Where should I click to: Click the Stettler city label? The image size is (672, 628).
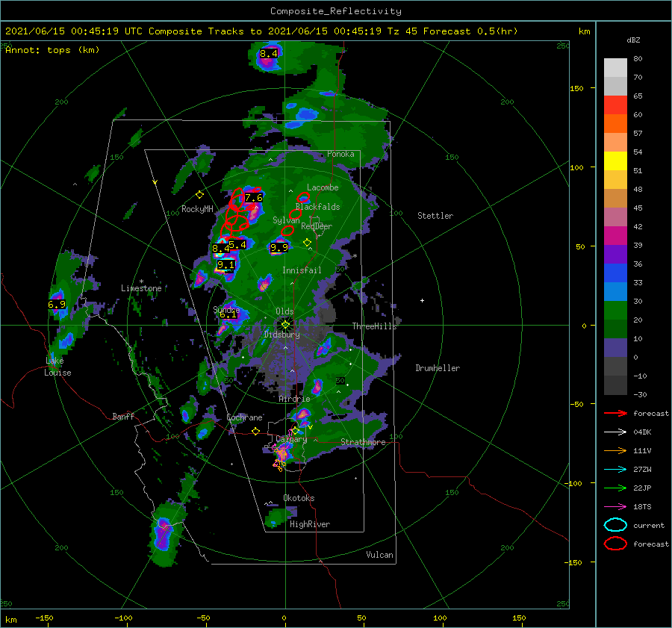435,216
